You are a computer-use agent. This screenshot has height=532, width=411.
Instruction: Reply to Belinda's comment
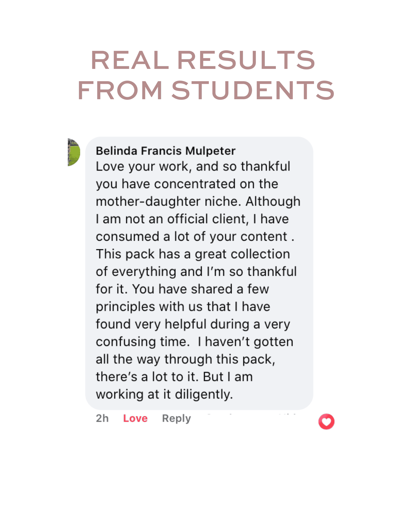tap(176, 418)
